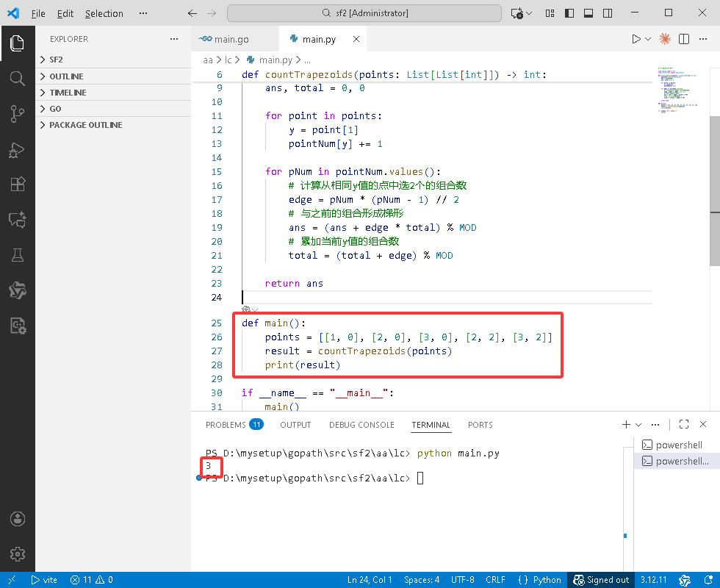Switch to the TERMINAL panel tab
Image resolution: width=720 pixels, height=588 pixels.
(431, 425)
